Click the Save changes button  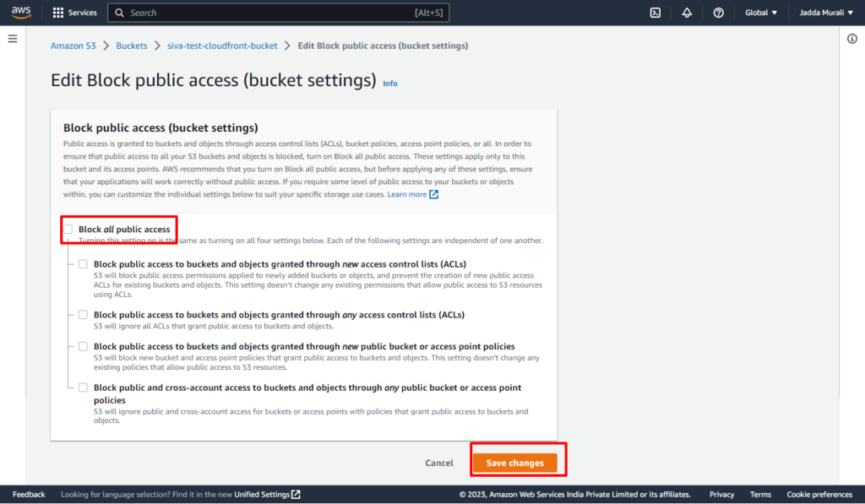(514, 463)
